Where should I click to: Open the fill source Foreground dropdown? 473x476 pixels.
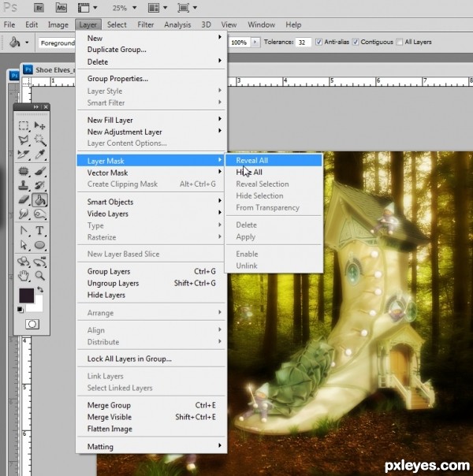(x=57, y=43)
